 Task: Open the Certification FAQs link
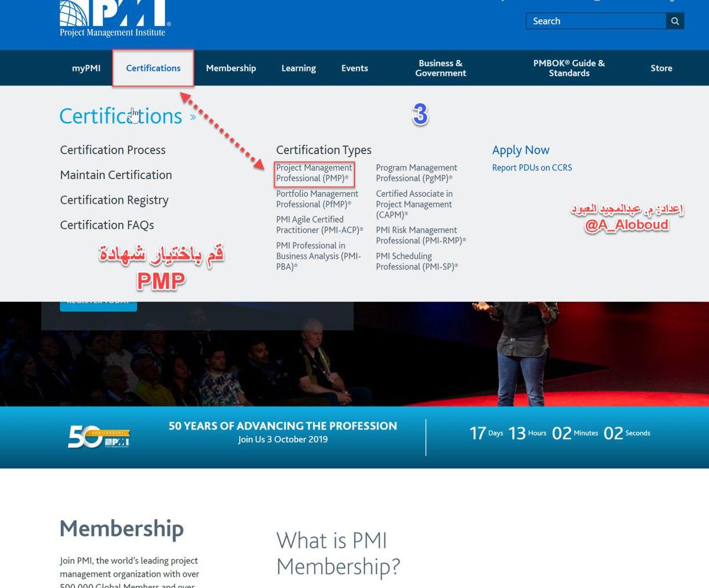(x=107, y=225)
